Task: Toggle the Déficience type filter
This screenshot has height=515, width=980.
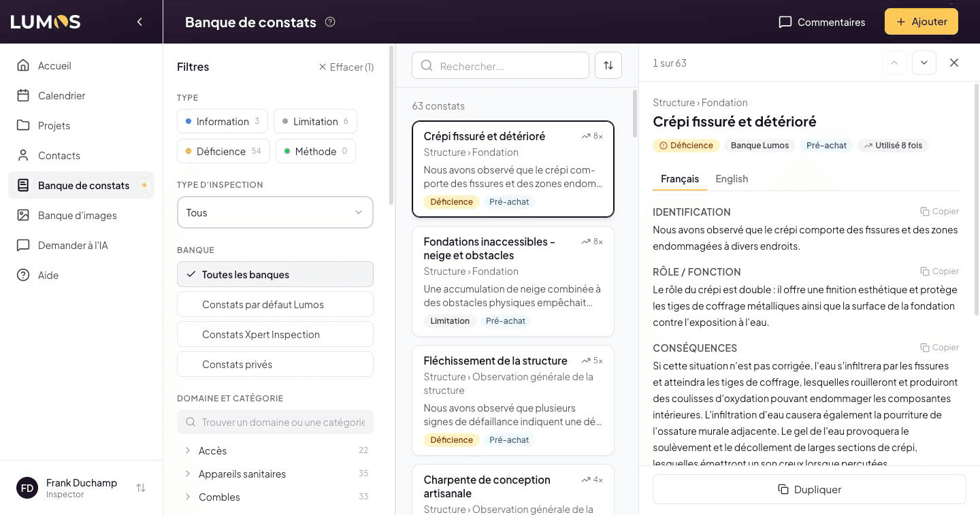Action: [223, 151]
